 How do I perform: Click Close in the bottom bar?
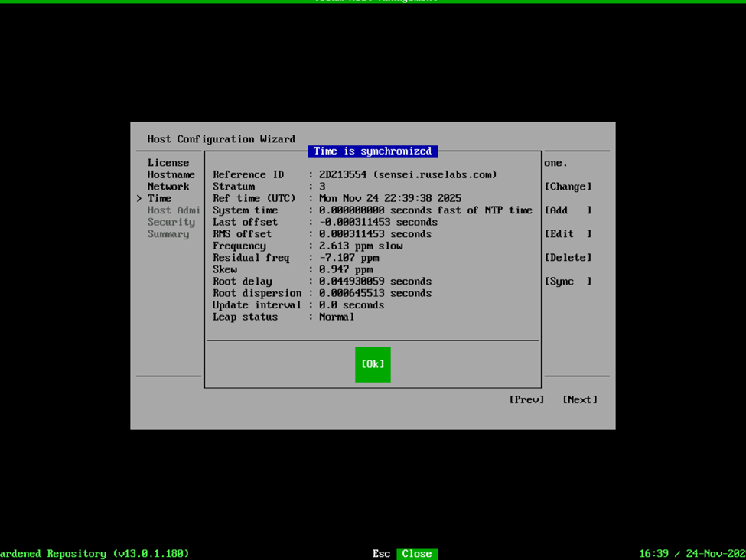[x=417, y=554]
